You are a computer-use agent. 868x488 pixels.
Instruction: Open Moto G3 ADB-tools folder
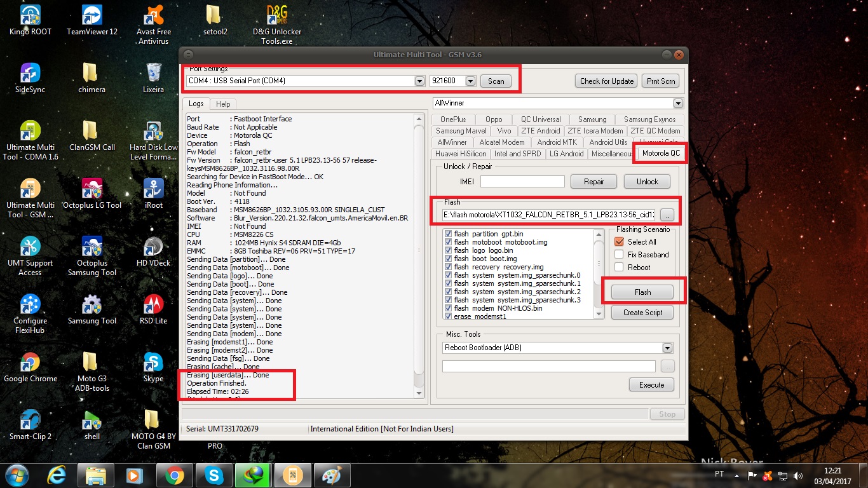pos(92,372)
